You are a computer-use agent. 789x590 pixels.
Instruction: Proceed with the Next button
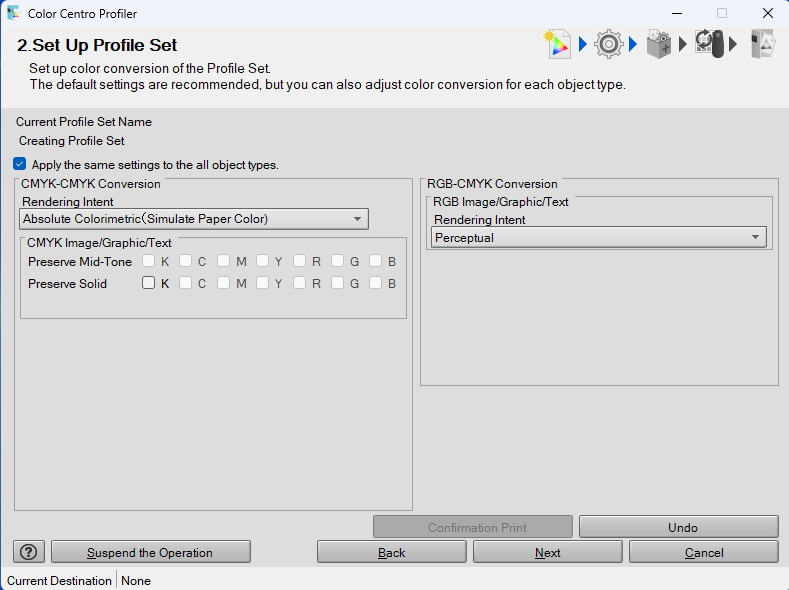click(547, 552)
